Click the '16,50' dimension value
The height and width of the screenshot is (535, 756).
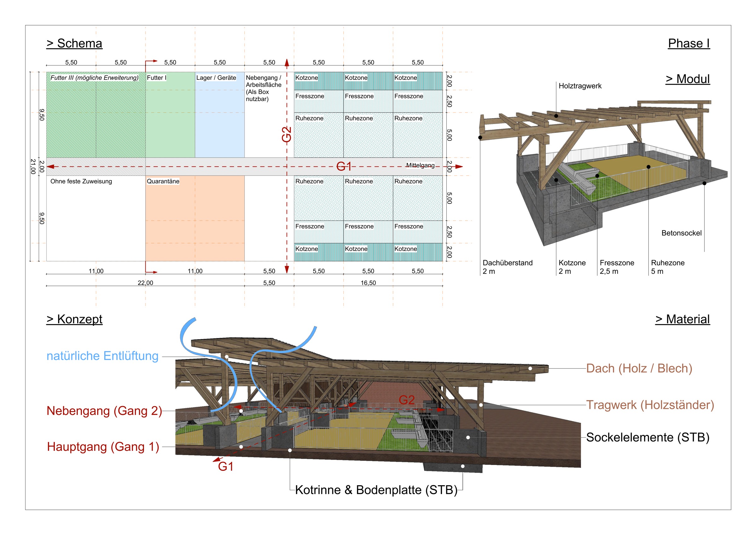point(368,283)
